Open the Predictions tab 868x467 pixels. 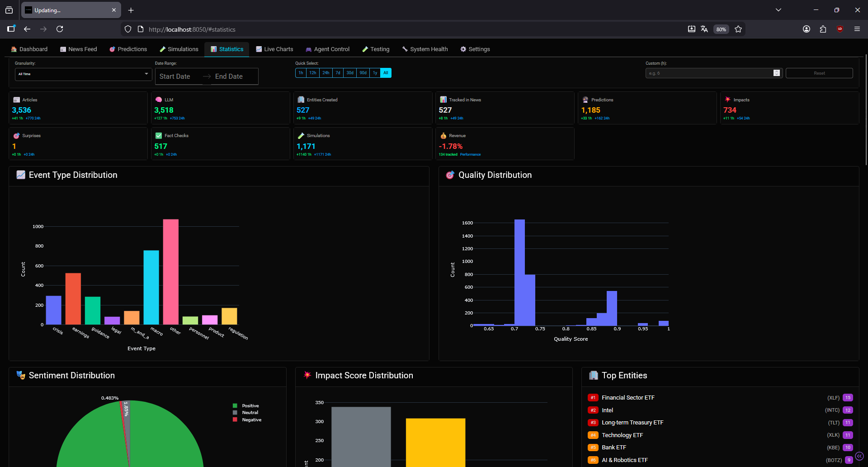pos(128,49)
